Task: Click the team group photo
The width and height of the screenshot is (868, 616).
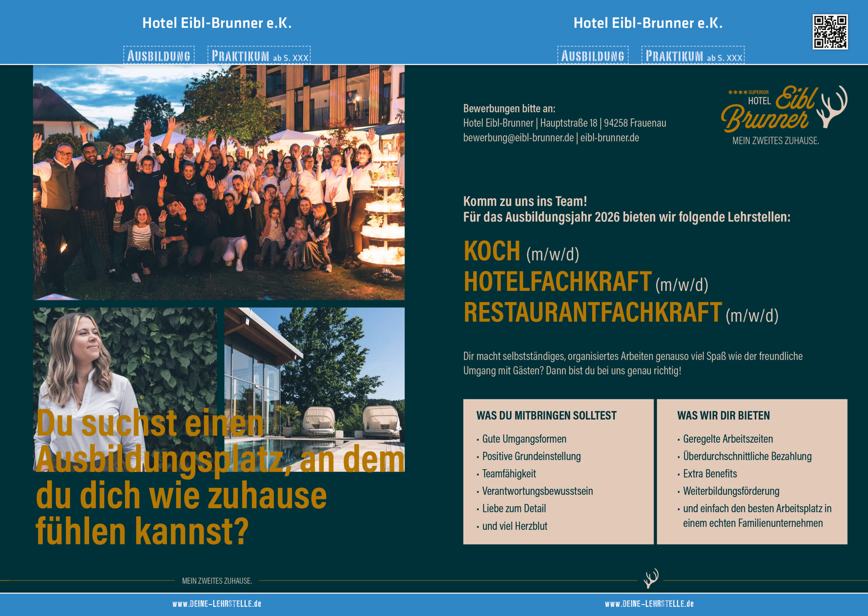Action: (x=219, y=182)
